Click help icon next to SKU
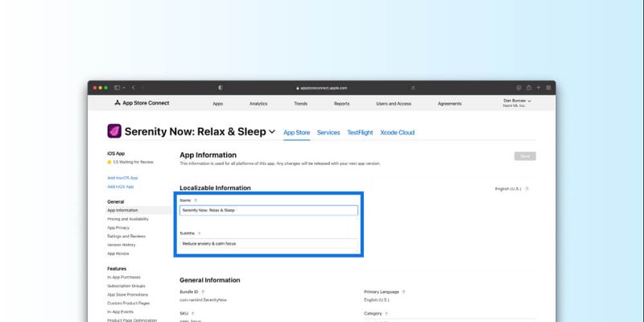 pos(192,313)
